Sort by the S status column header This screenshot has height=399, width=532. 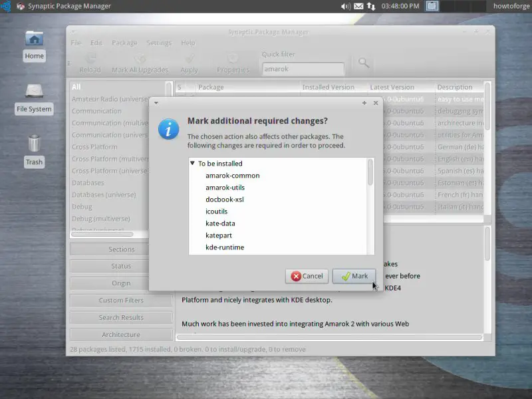[x=180, y=87]
